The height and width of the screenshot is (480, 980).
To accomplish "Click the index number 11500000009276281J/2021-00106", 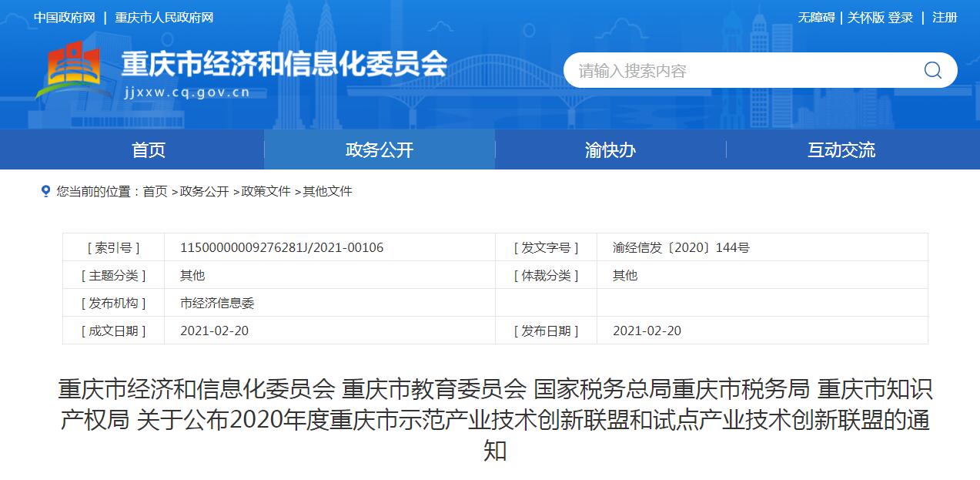I will [282, 247].
